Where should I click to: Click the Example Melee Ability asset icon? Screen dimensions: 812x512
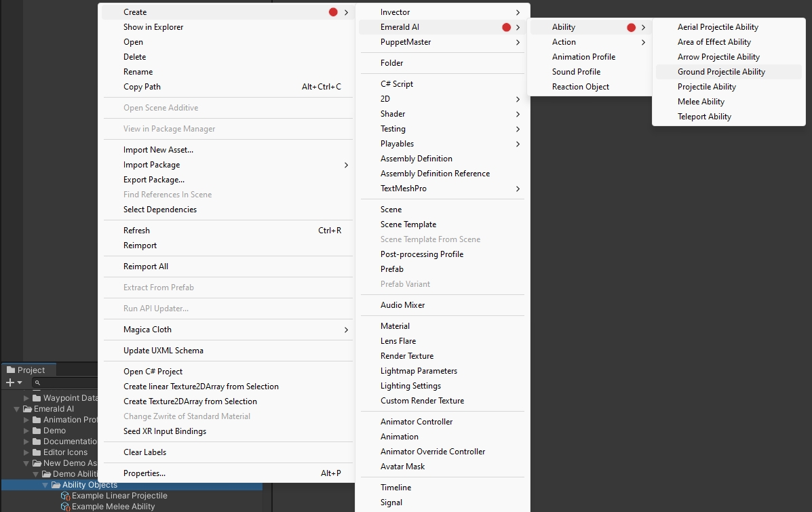66,507
